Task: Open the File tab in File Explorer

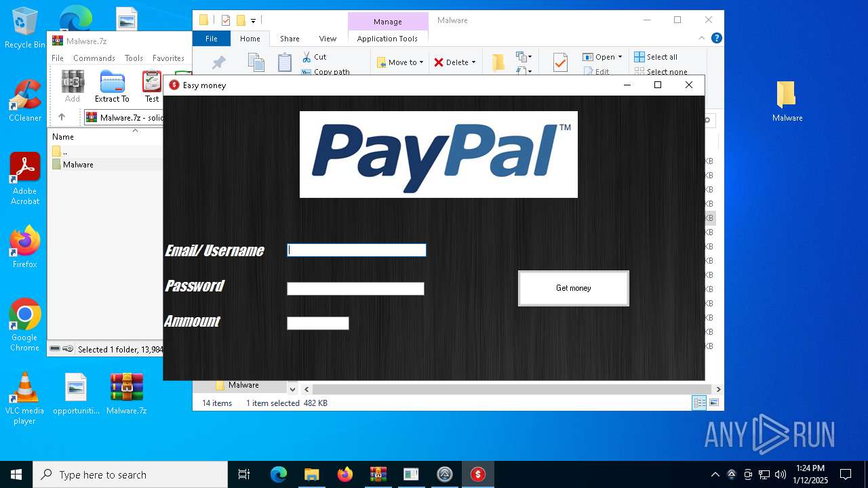Action: click(212, 39)
